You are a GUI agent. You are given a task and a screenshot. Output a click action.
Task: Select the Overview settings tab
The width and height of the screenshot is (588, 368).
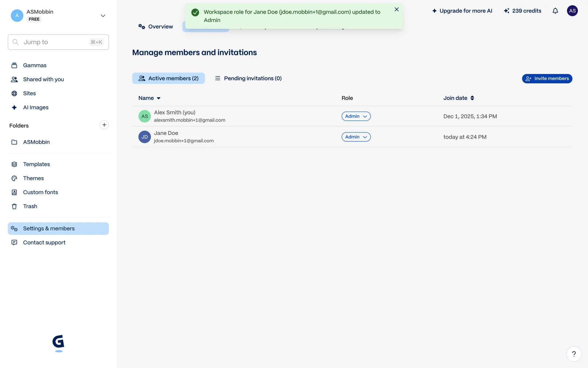point(156,27)
